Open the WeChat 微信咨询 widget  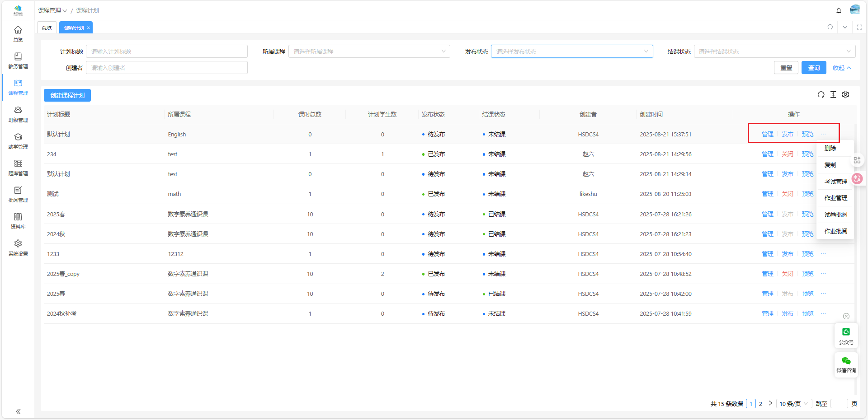(x=846, y=364)
